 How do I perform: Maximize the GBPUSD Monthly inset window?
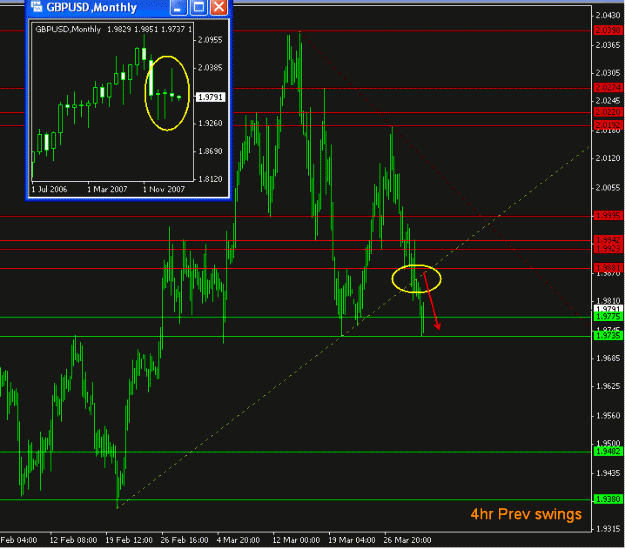click(x=199, y=7)
